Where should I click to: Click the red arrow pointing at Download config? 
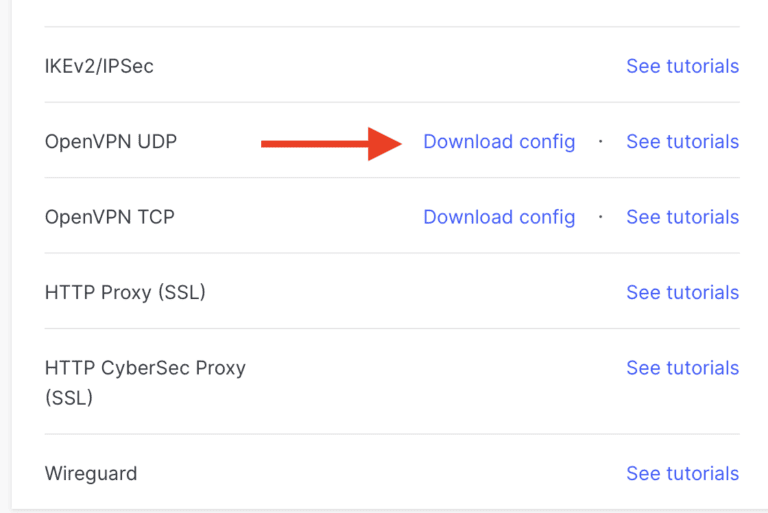pos(330,144)
